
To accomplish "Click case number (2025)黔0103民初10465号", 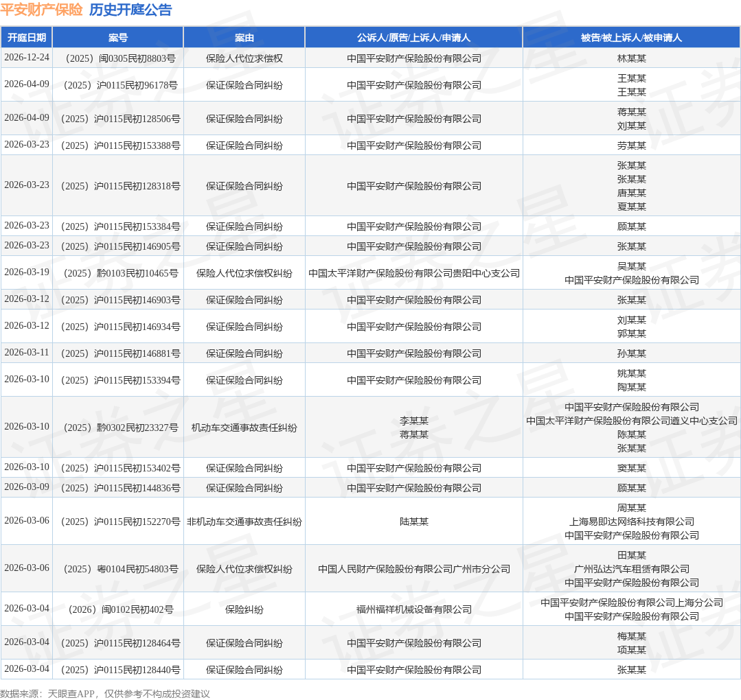I will coord(117,274).
